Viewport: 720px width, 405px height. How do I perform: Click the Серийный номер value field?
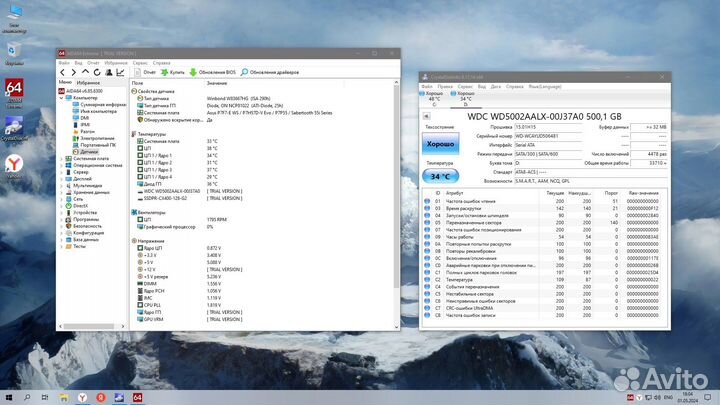[548, 136]
